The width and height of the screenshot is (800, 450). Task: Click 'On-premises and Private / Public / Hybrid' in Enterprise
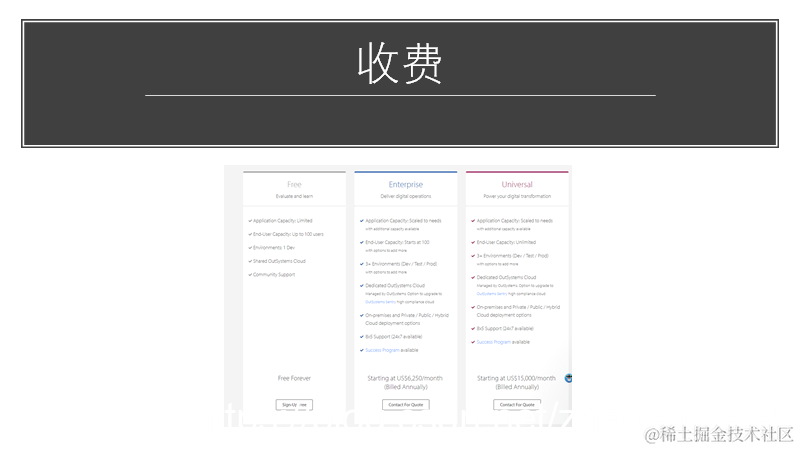tap(407, 315)
